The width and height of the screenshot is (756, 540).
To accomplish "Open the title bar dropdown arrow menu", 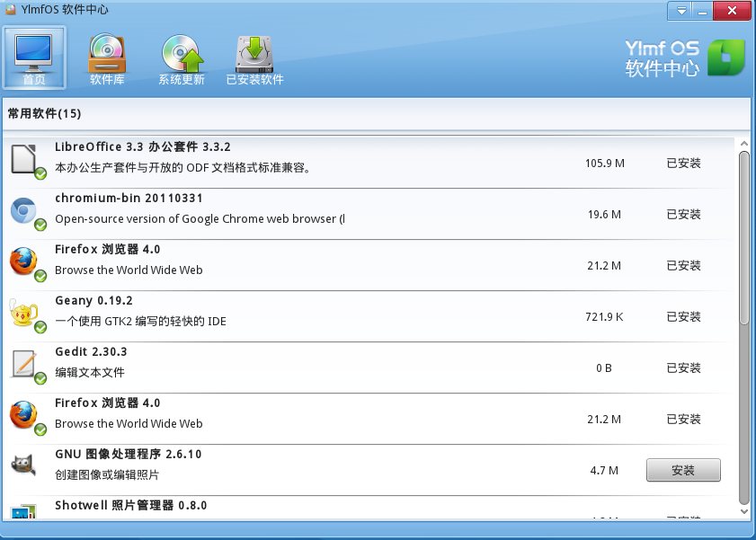I will pyautogui.click(x=681, y=11).
